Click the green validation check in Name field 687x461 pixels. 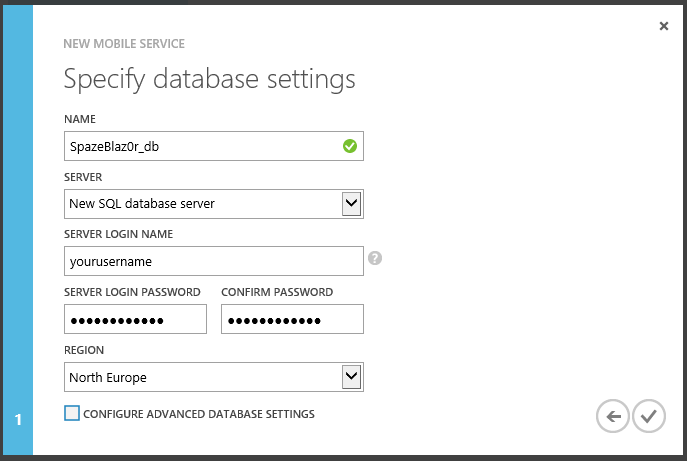coord(349,146)
